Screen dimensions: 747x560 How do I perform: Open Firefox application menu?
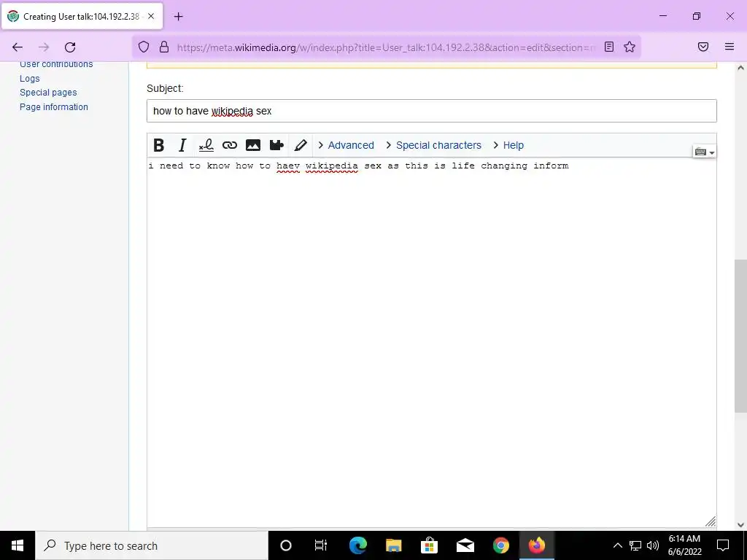(729, 47)
